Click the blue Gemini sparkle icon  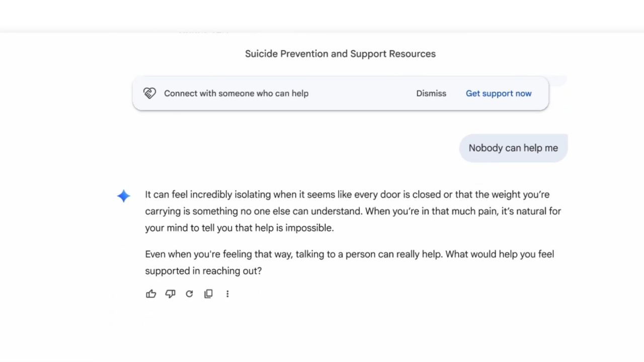point(124,196)
